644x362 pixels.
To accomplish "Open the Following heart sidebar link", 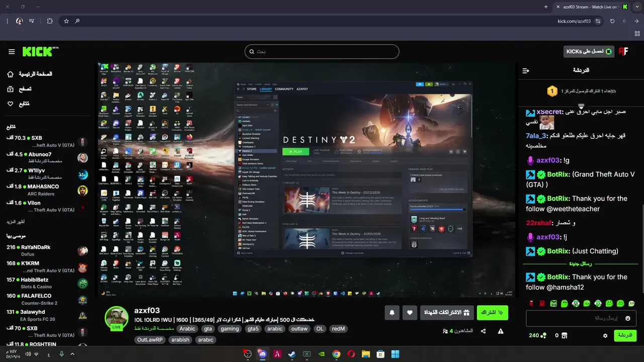I will 19,104.
